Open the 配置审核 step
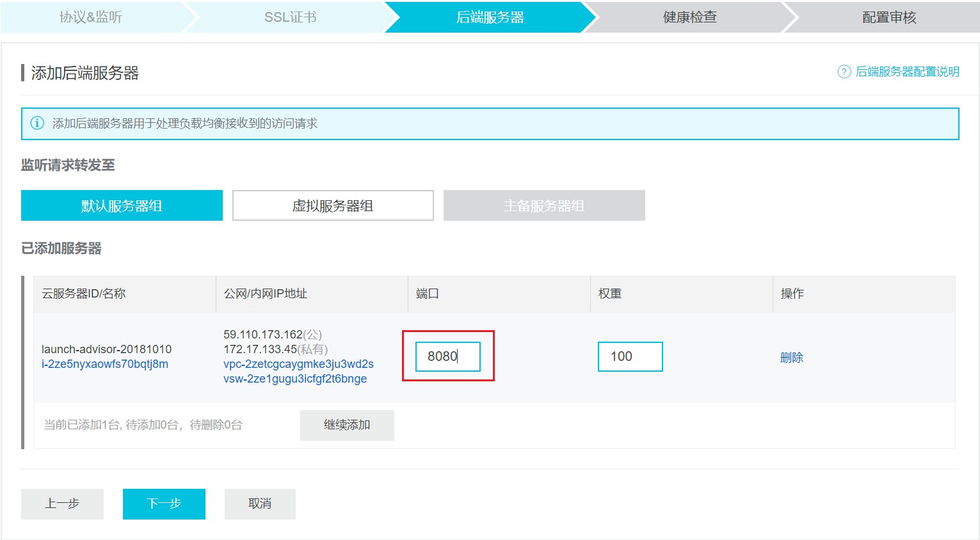Image resolution: width=980 pixels, height=540 pixels. pos(889,17)
